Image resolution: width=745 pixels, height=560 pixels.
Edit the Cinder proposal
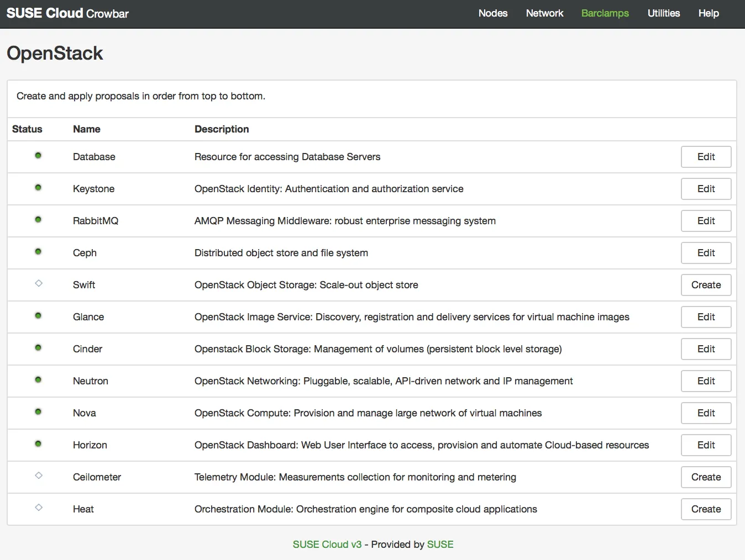coord(706,349)
